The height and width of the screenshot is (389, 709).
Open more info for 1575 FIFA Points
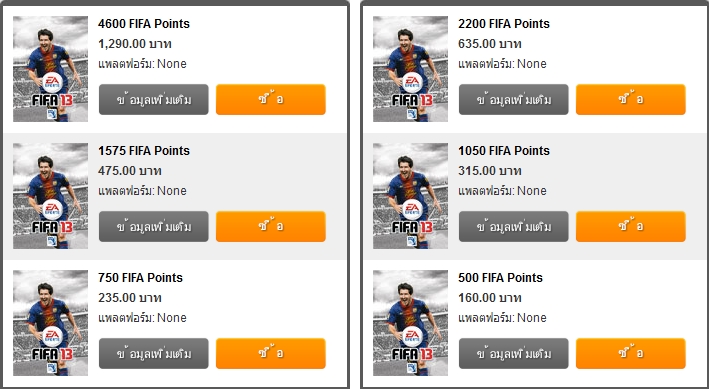(x=154, y=227)
